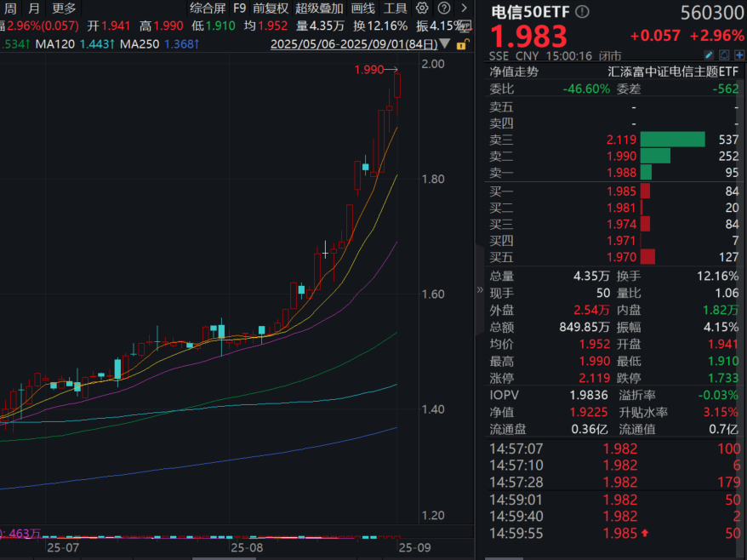Select the 画线 drawing tool
Viewport: 747px width, 560px height.
pos(363,8)
